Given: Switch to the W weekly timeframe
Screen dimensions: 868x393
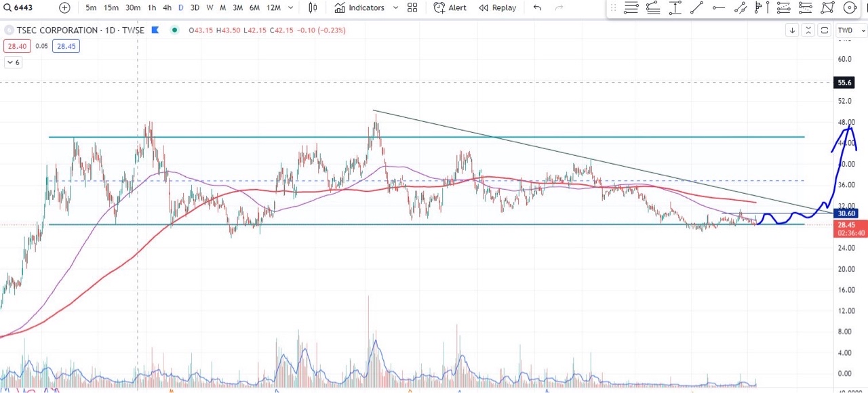Looking at the screenshot, I should pyautogui.click(x=210, y=7).
